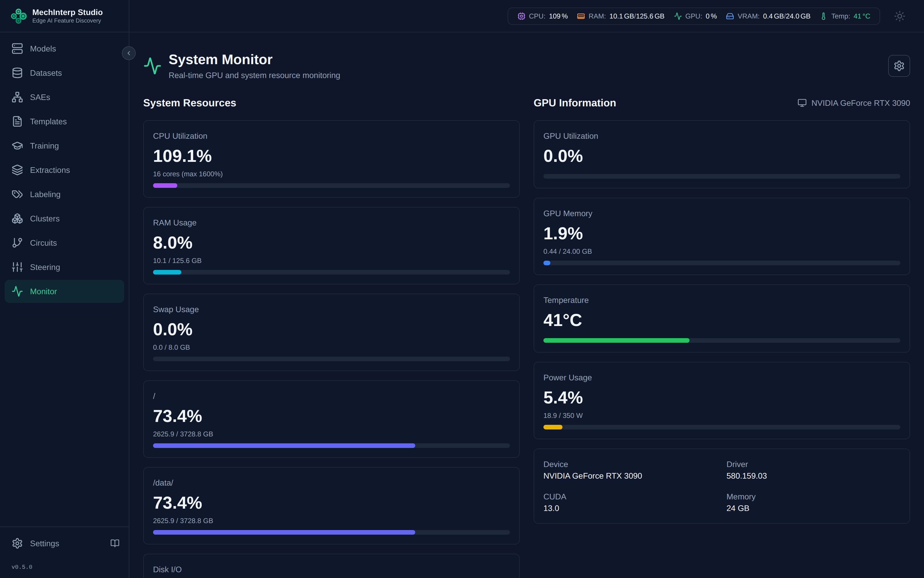Screen dimensions: 924x578
Task: Select the 109.1% CPU value
Action: point(182,156)
